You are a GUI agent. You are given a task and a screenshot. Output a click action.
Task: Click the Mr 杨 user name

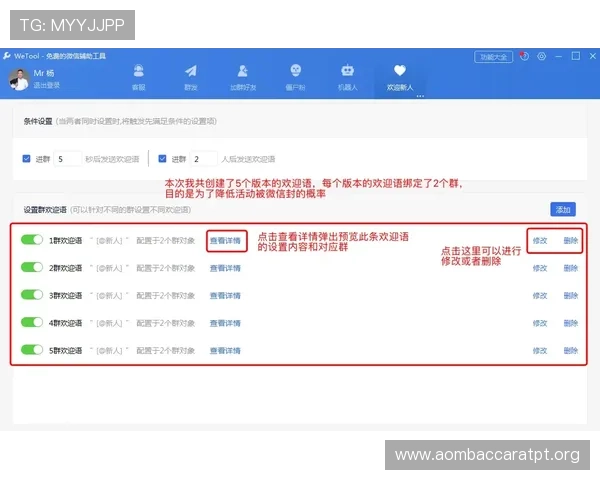point(44,73)
